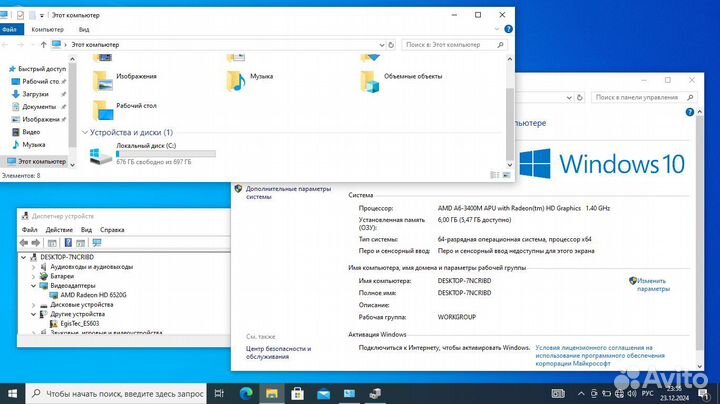Click the Explorer content vertical scrollbar

point(510,123)
